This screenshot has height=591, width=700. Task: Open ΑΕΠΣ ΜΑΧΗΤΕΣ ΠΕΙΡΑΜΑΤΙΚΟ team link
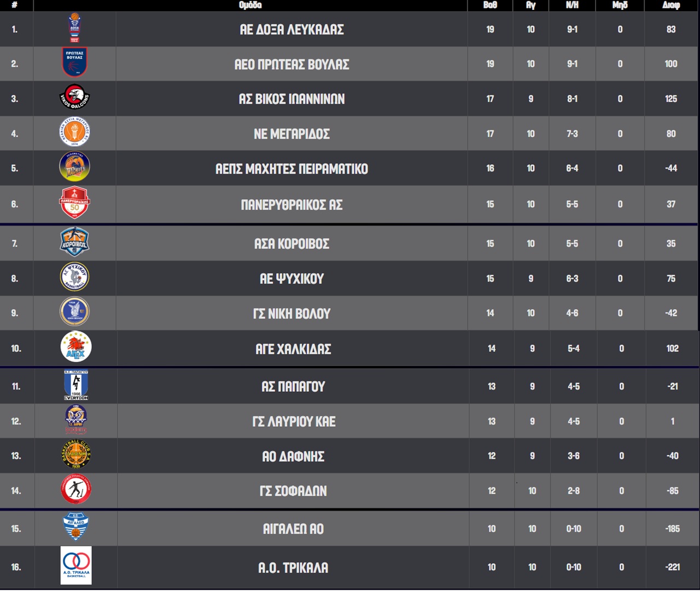[291, 169]
